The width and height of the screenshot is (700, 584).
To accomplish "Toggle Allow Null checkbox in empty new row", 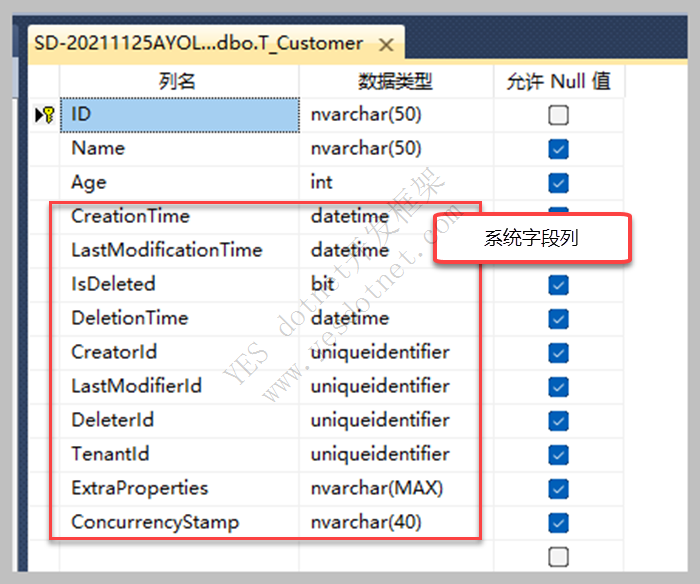I will pyautogui.click(x=558, y=557).
